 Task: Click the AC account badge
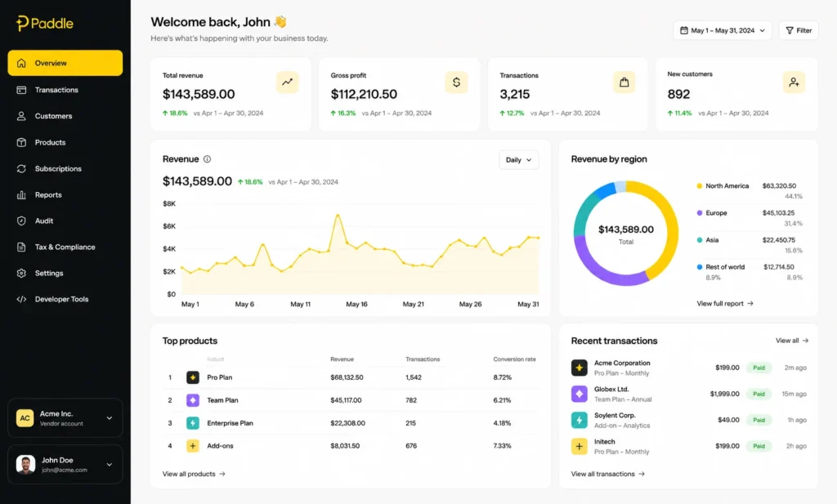click(x=25, y=418)
